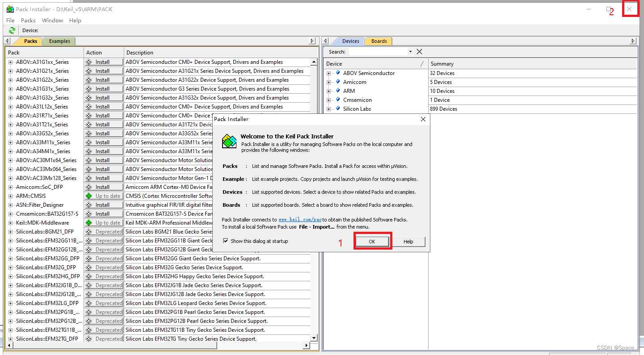This screenshot has width=644, height=355.
Task: Click install diamond icon for ASN::Filter_Designer
Action: coord(89,205)
